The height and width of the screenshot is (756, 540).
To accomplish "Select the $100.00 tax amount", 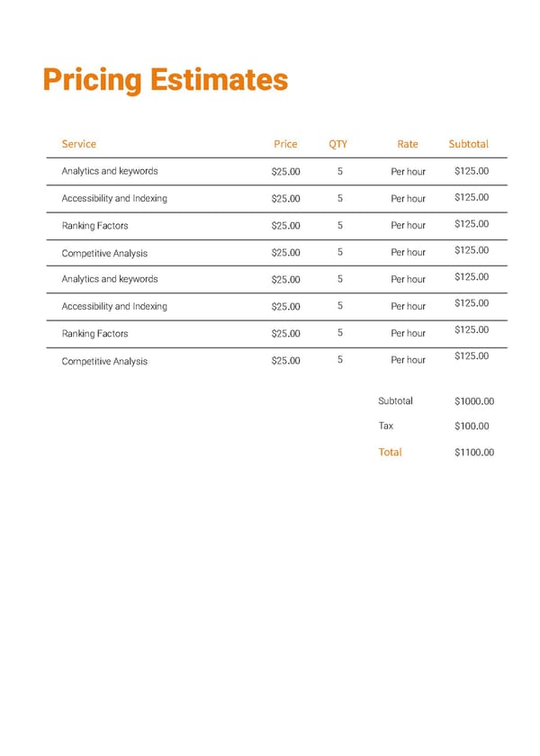I will tap(472, 427).
